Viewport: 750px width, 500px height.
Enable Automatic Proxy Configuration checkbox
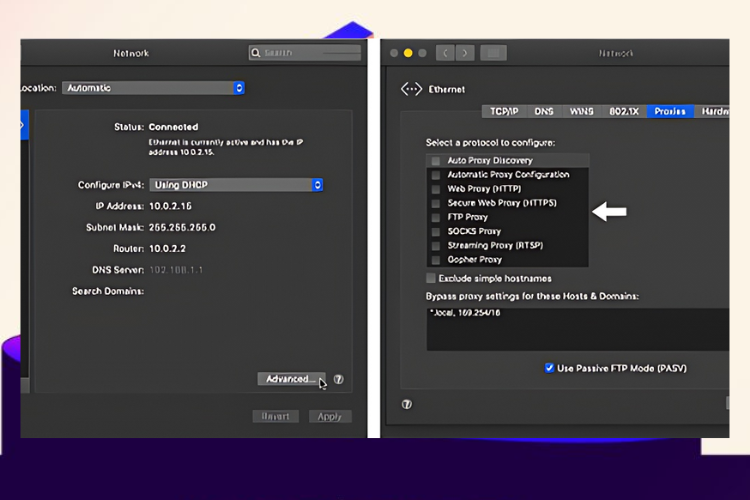pos(436,175)
